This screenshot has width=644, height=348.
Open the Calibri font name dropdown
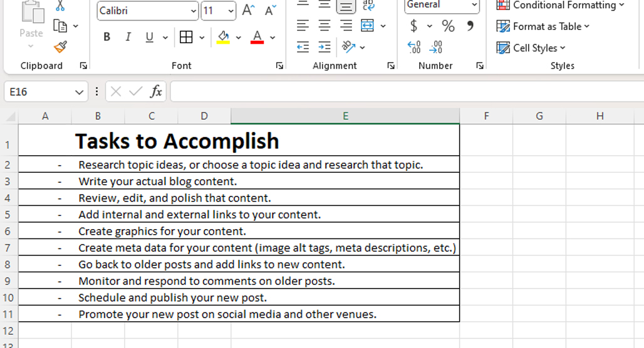pos(193,11)
